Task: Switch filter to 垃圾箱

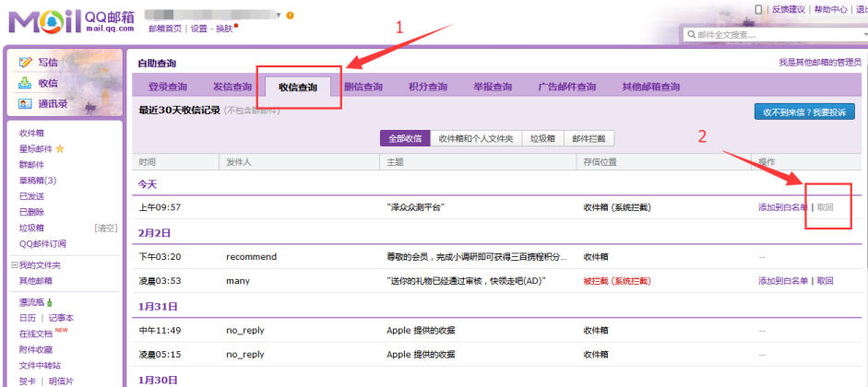Action: pos(541,138)
